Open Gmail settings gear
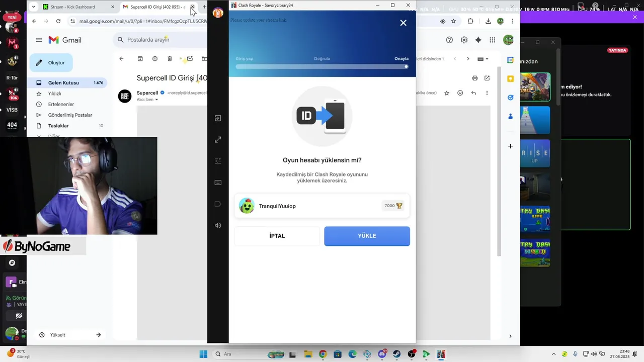This screenshot has height=362, width=644. coord(464,40)
